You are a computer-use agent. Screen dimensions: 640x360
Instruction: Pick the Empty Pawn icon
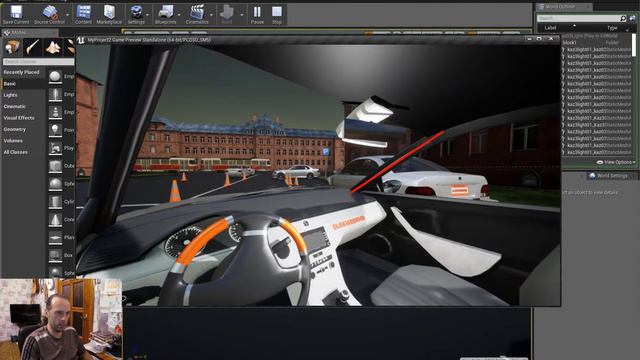tap(55, 112)
